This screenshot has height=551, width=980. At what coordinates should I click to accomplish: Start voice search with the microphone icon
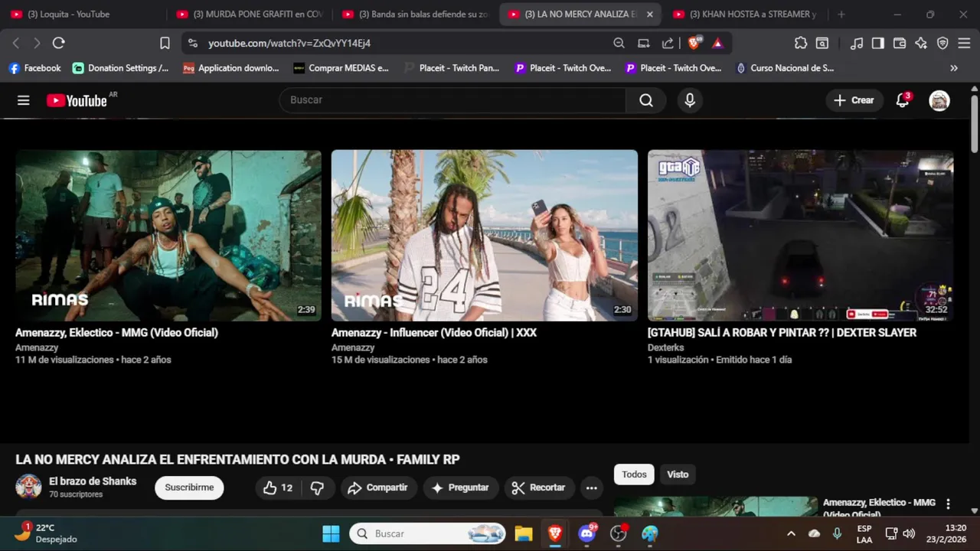pyautogui.click(x=690, y=100)
